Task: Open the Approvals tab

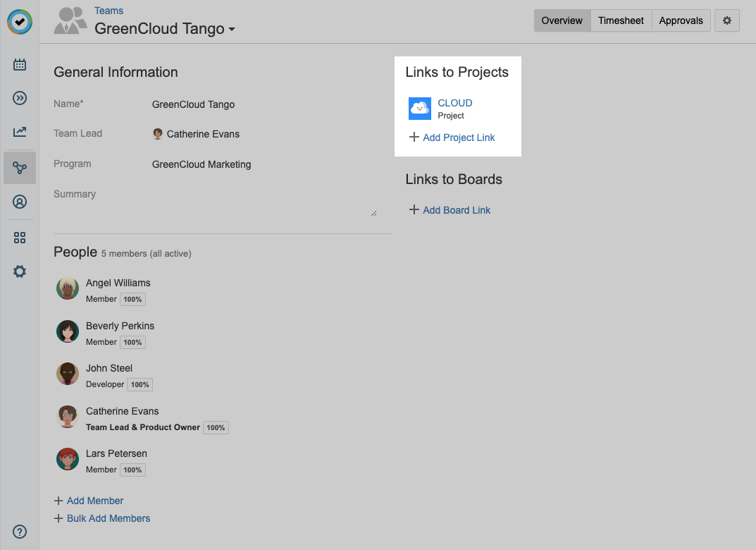Action: pos(681,20)
